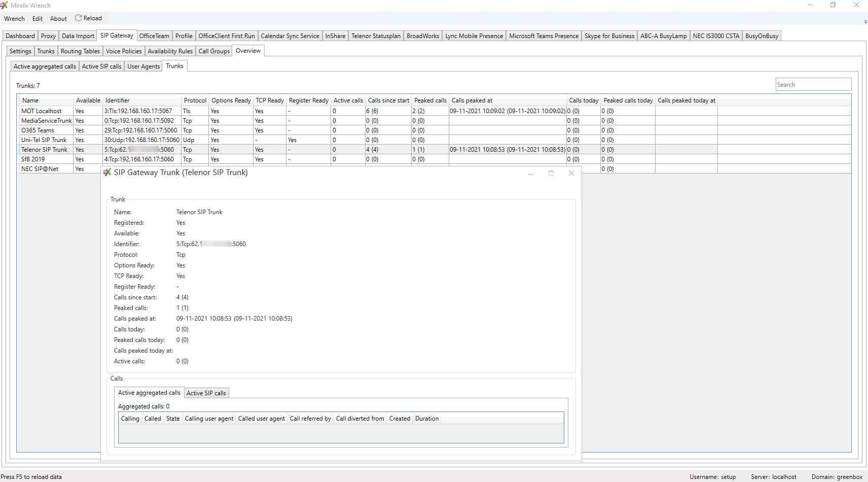Open the About menu
The width and height of the screenshot is (868, 482).
(58, 19)
